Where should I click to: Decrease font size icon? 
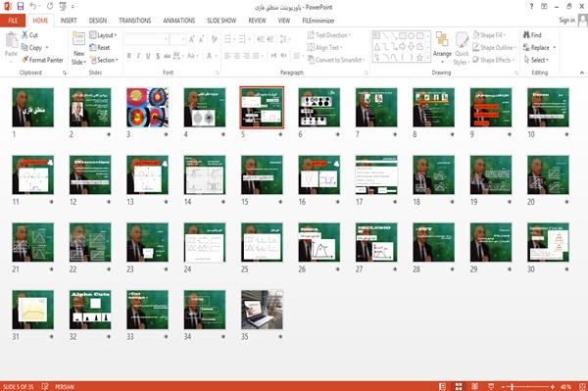202,39
